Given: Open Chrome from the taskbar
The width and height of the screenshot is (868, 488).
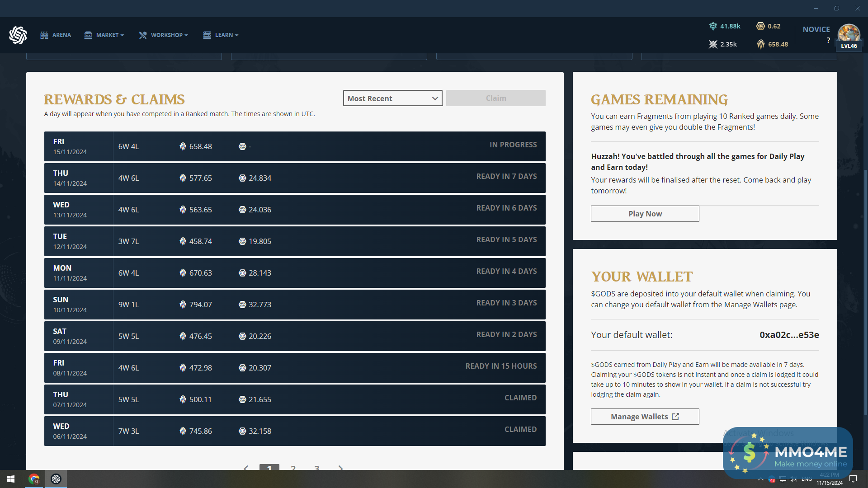Looking at the screenshot, I should 34,479.
